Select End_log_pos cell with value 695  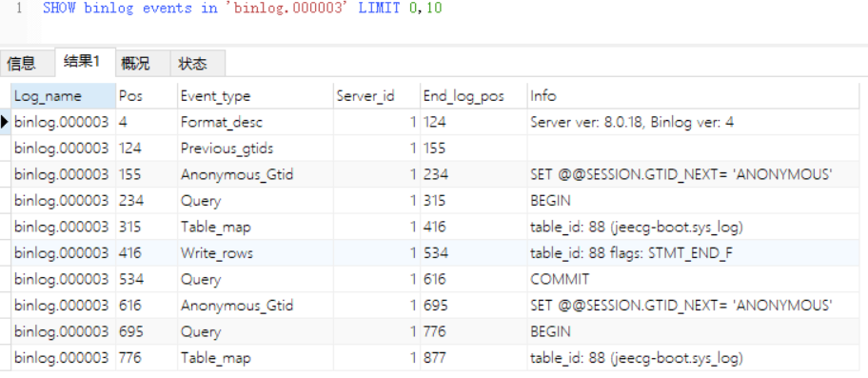click(x=473, y=306)
